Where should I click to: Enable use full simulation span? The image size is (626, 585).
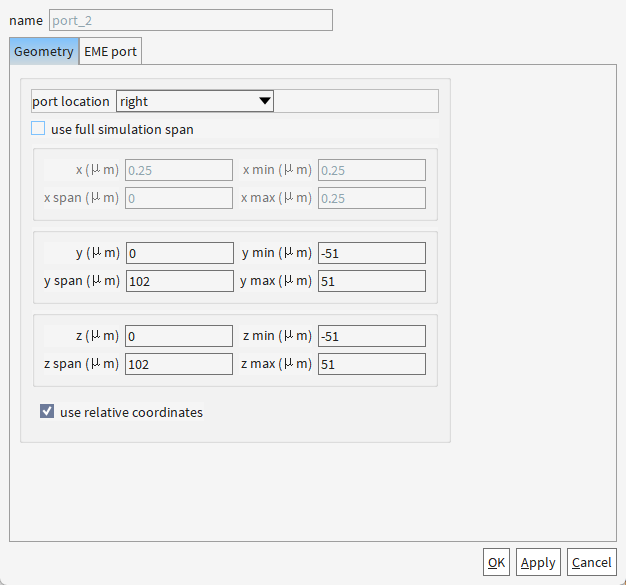tap(38, 129)
